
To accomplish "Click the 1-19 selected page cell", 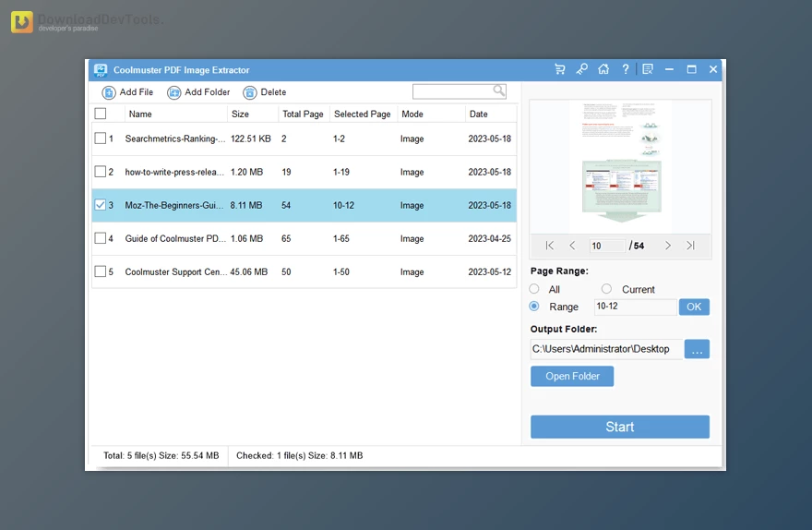I will point(340,172).
